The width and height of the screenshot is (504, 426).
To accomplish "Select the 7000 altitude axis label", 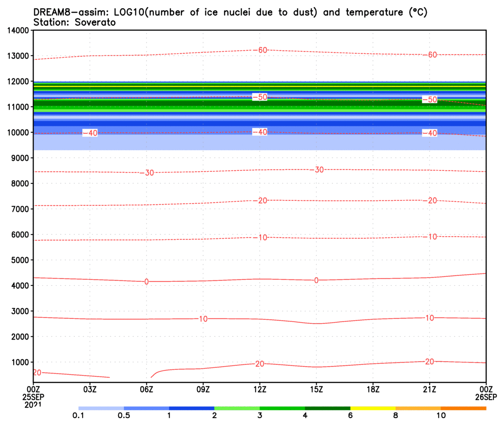I will 20,209.
